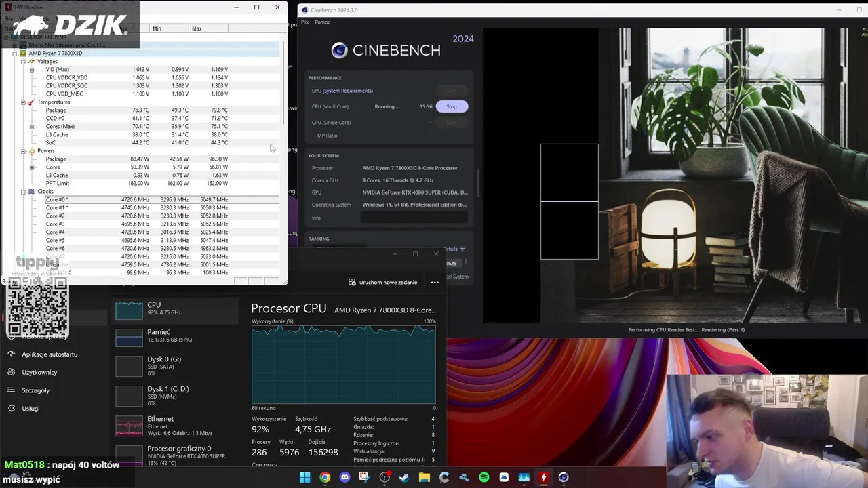Open Task Manager's three-dot more options menu

[x=435, y=282]
